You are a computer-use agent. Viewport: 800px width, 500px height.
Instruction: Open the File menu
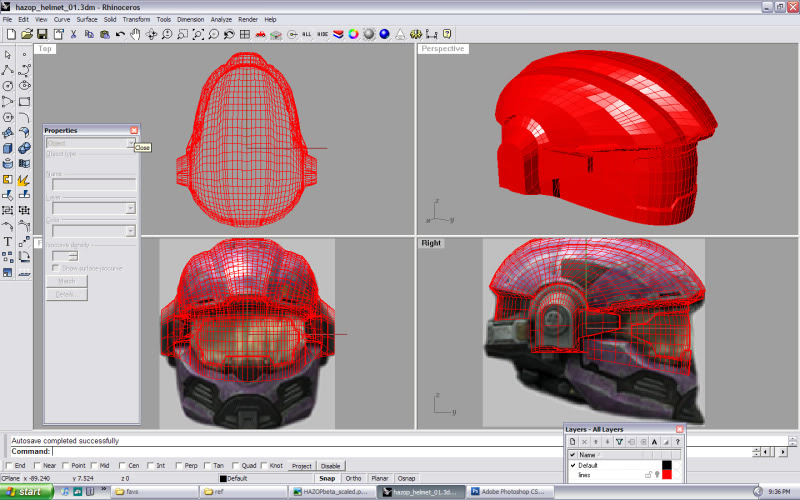[x=7, y=19]
